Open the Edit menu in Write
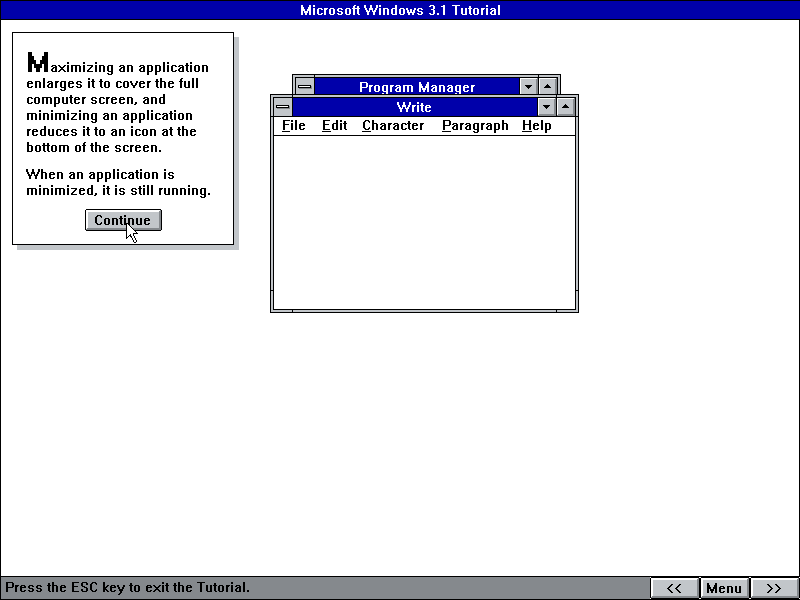 [x=334, y=126]
